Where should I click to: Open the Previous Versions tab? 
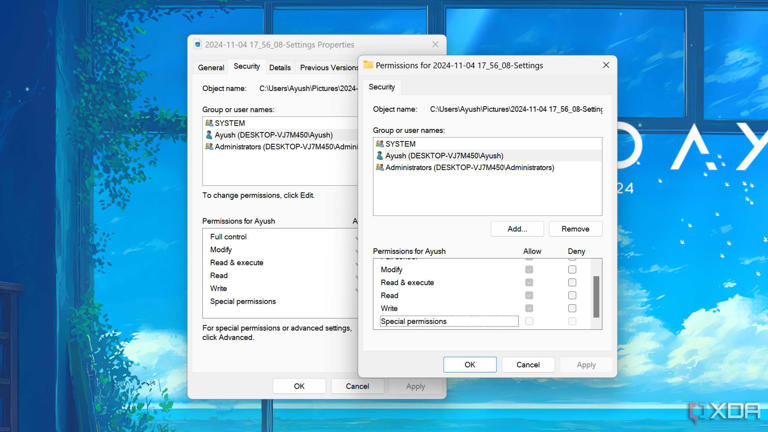pos(328,68)
